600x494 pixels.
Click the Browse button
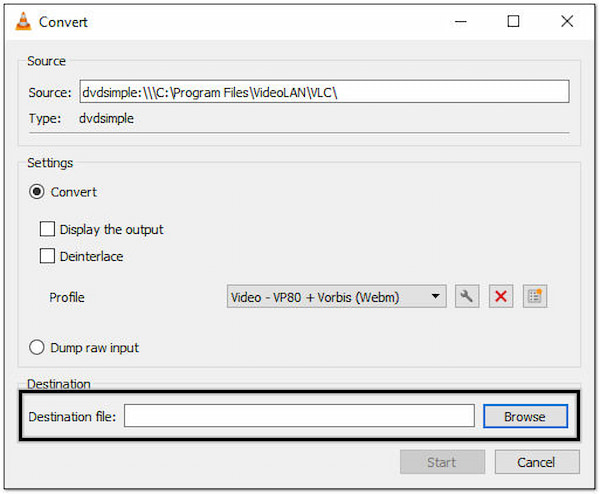pyautogui.click(x=525, y=416)
